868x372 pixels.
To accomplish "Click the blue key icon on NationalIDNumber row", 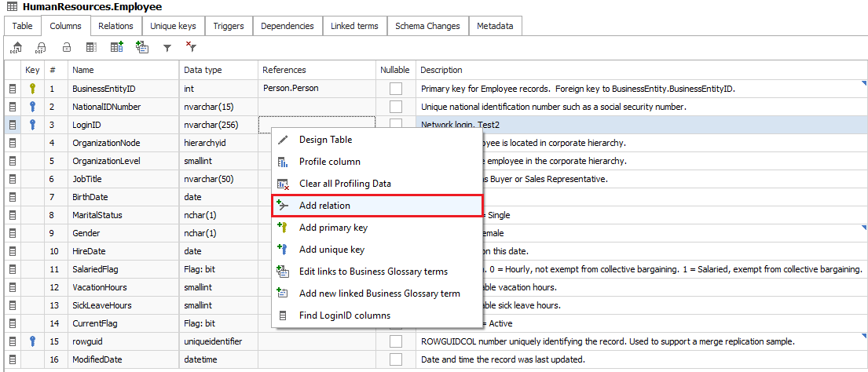I will point(32,107).
